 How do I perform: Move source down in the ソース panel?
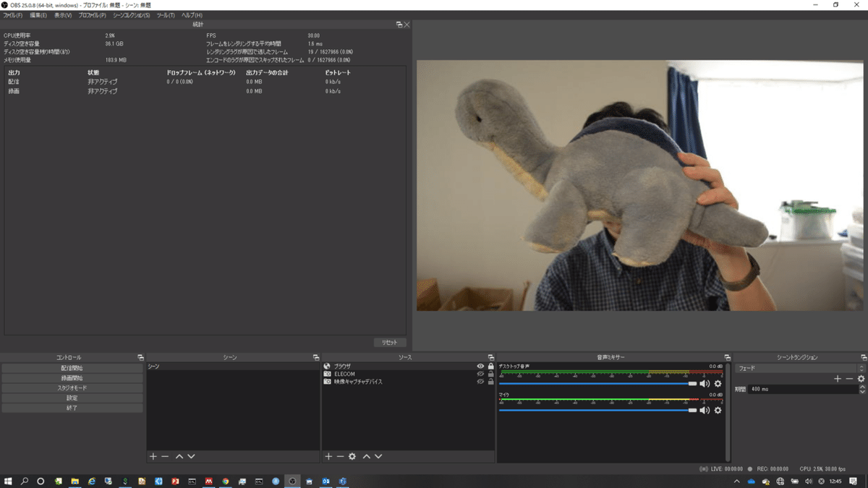378,457
